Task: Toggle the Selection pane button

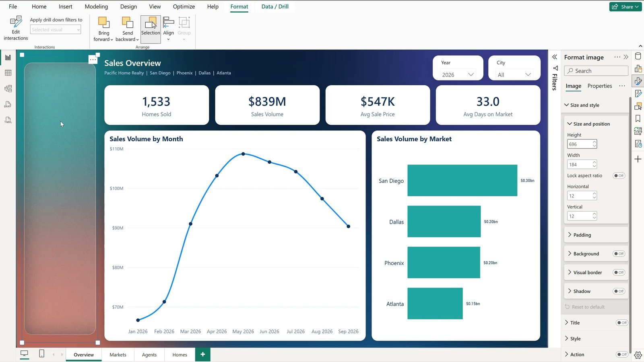Action: (151, 29)
